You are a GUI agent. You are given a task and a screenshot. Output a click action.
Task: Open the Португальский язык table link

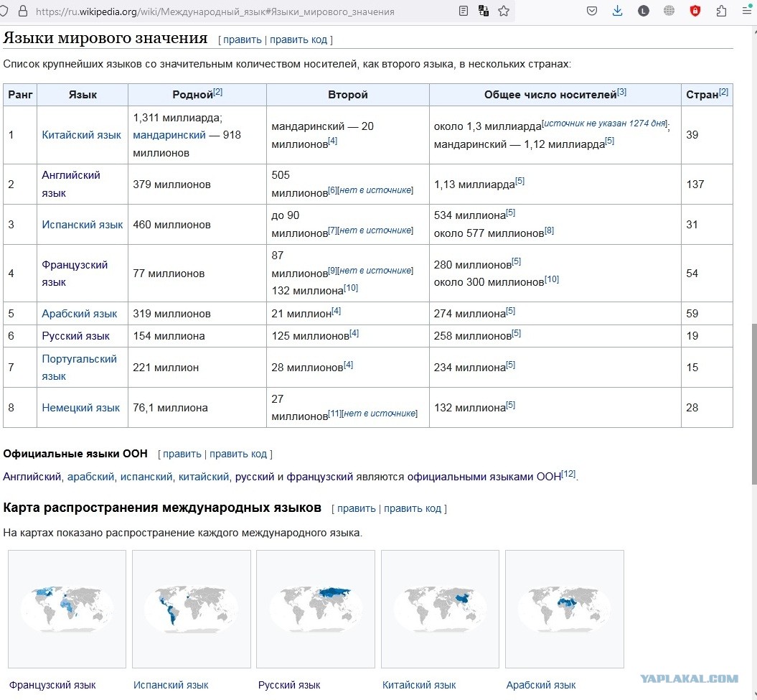(x=79, y=368)
